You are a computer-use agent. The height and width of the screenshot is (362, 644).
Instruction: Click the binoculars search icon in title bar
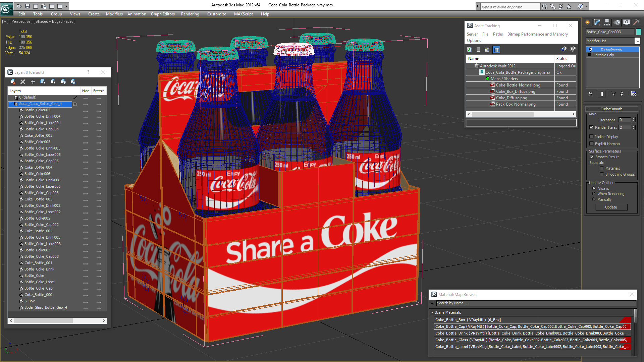click(545, 6)
